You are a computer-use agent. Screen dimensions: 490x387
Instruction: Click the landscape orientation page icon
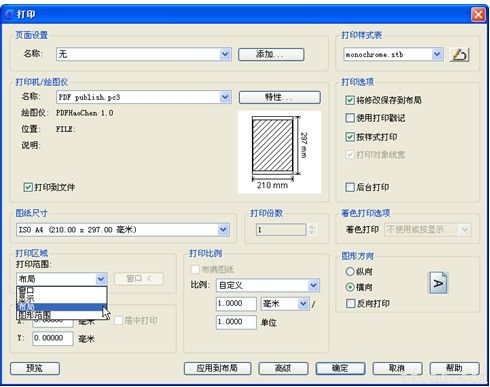tap(438, 283)
